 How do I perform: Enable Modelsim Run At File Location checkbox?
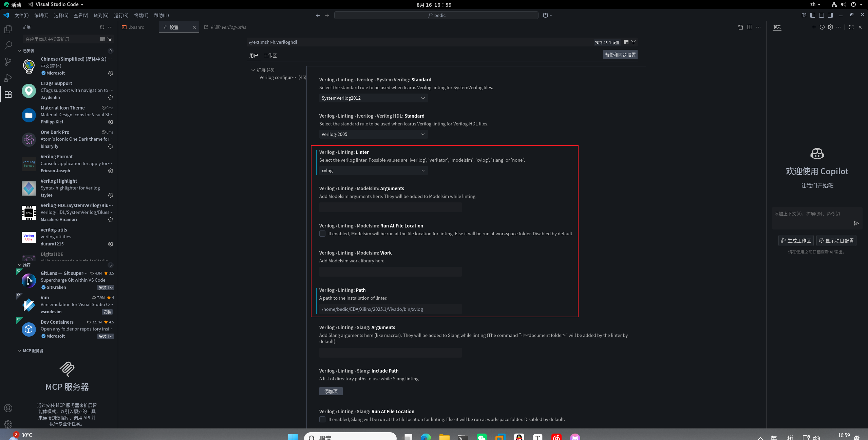click(322, 234)
